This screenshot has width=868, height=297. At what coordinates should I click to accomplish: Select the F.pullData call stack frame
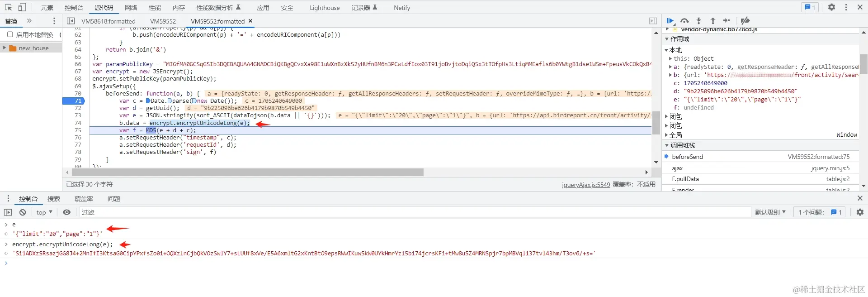click(760, 179)
